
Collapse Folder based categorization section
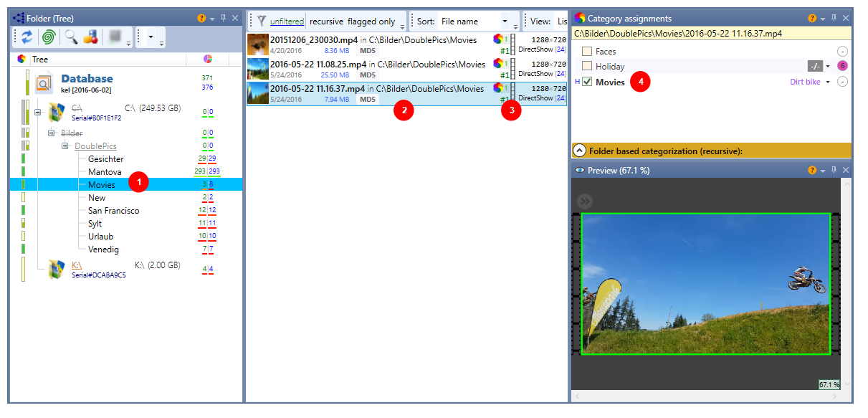(580, 151)
